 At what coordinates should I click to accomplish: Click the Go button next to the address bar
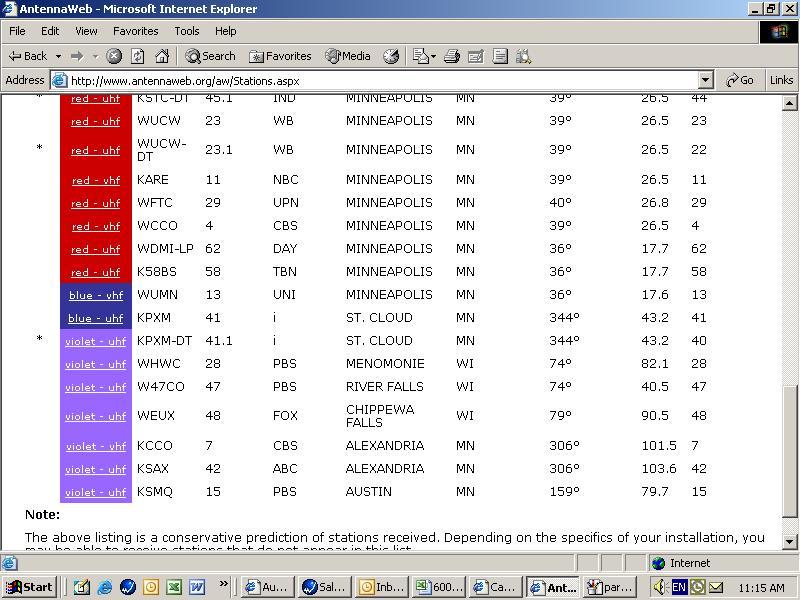[x=740, y=80]
